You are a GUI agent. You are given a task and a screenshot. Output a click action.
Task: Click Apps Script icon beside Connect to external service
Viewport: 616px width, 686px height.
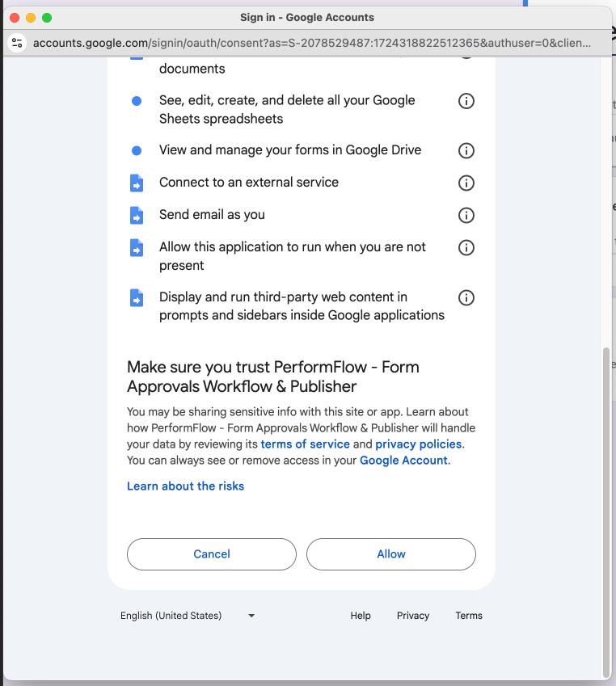[x=137, y=183]
